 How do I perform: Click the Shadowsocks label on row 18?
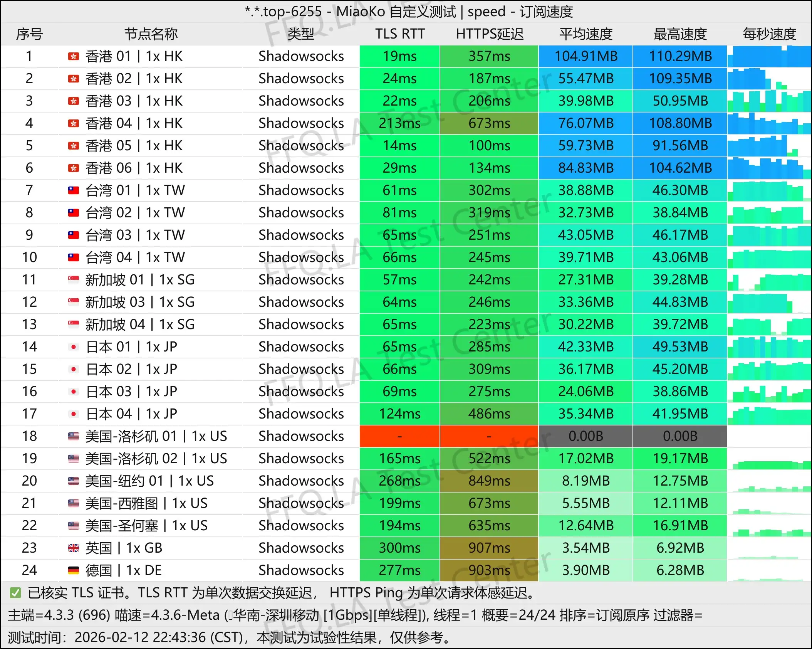coord(300,436)
